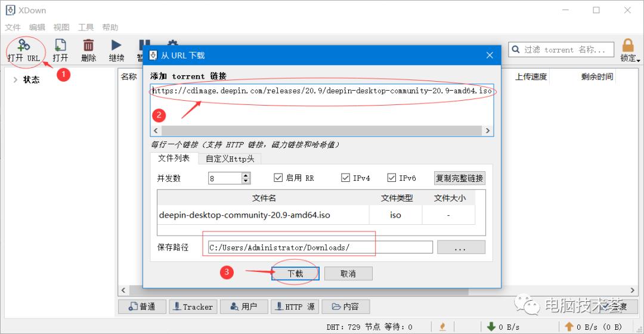The width and height of the screenshot is (644, 334).
Task: Select the Tracker bottom tab
Action: coord(193,307)
